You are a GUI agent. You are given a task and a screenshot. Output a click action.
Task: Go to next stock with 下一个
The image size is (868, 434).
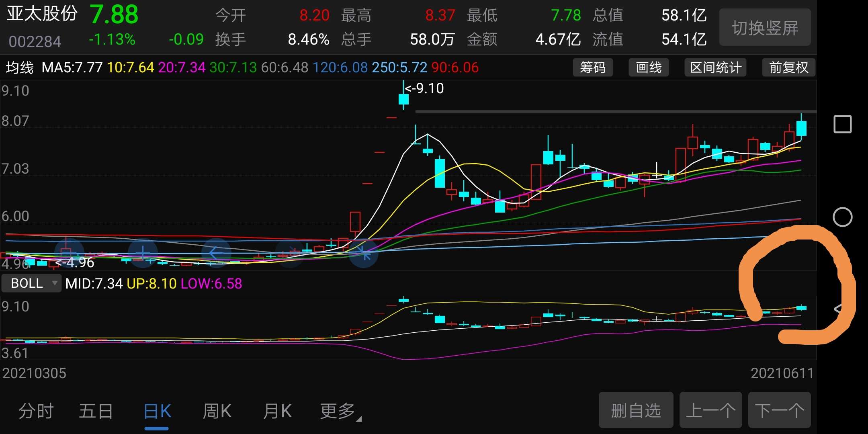coord(779,410)
